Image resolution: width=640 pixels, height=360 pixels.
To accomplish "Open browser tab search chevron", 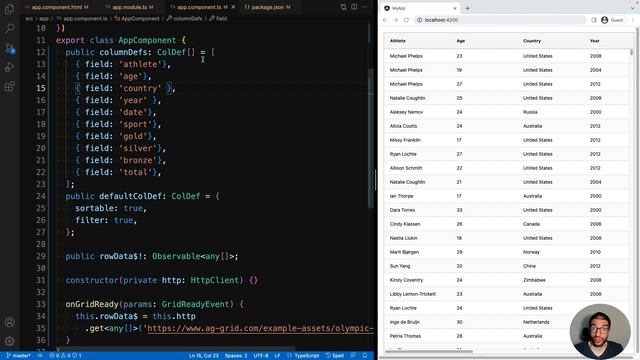I will (633, 8).
